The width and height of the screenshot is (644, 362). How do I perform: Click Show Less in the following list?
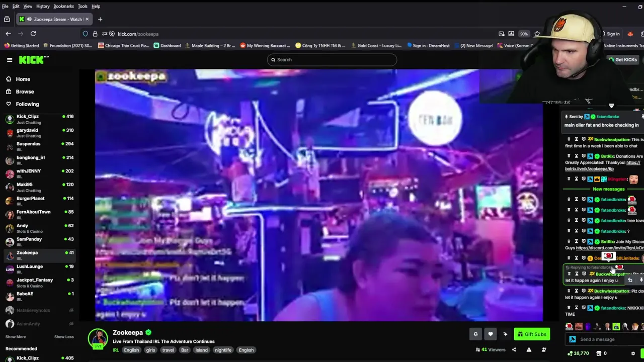tap(64, 337)
